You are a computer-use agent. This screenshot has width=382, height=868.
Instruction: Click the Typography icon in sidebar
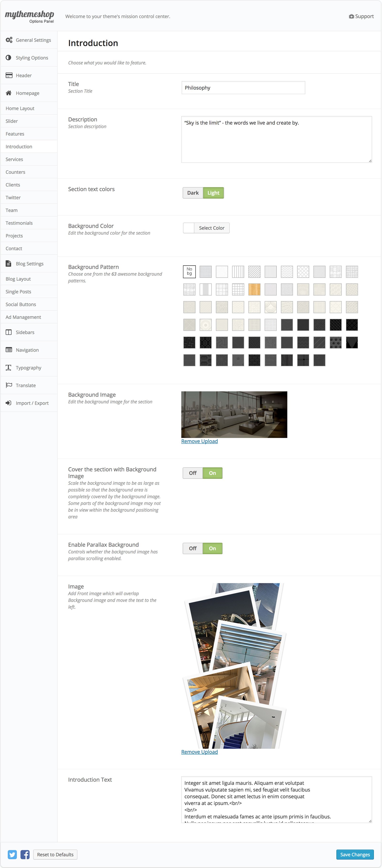tap(9, 368)
